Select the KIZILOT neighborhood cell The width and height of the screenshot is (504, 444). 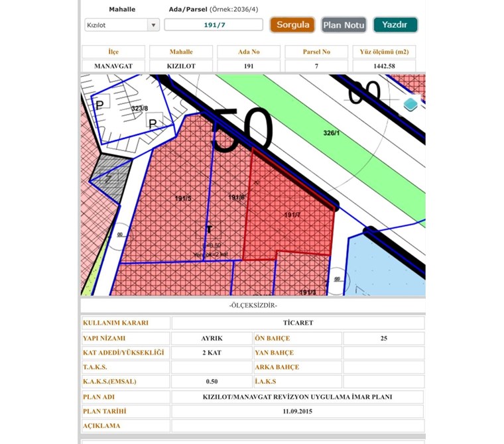(181, 66)
